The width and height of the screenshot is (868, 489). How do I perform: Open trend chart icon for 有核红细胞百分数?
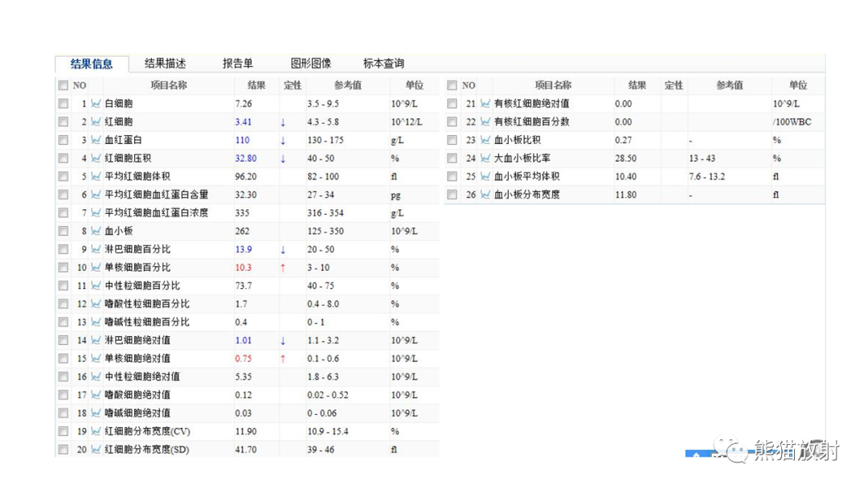[485, 121]
